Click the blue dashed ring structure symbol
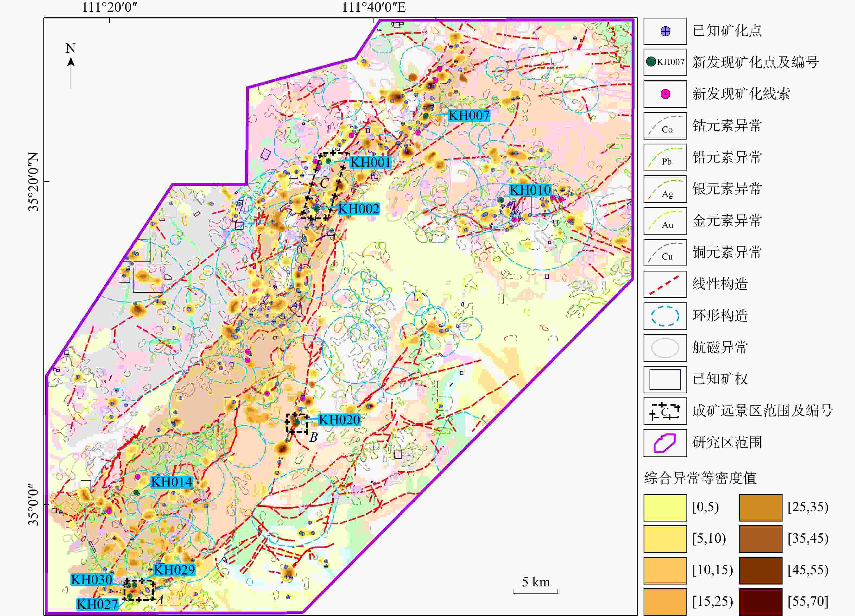The width and height of the screenshot is (855, 616). click(x=665, y=316)
